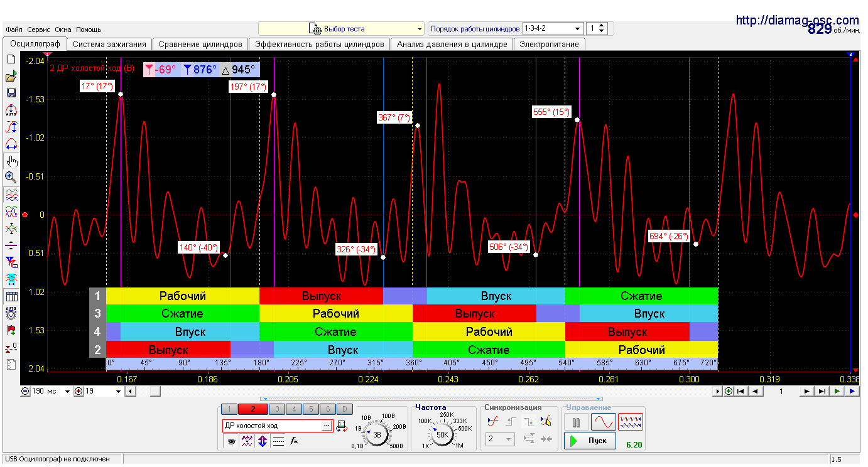Open the Выбор теста dropdown

click(342, 29)
